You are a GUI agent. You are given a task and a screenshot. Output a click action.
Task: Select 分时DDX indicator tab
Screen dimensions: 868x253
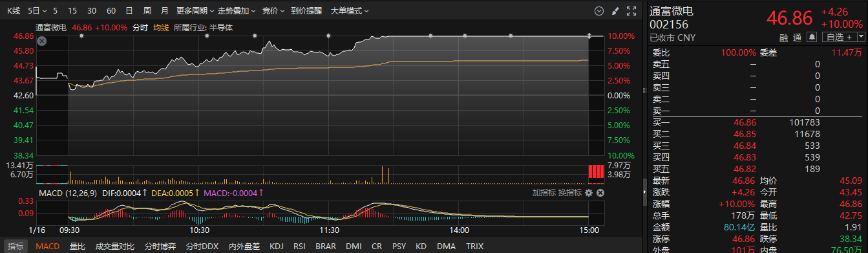[x=202, y=246]
